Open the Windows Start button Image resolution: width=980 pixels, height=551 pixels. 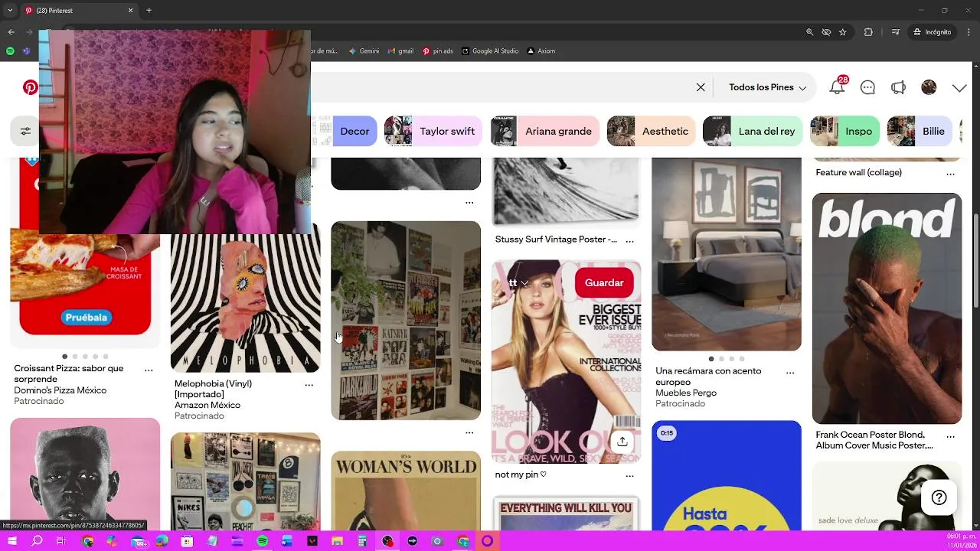(x=12, y=541)
